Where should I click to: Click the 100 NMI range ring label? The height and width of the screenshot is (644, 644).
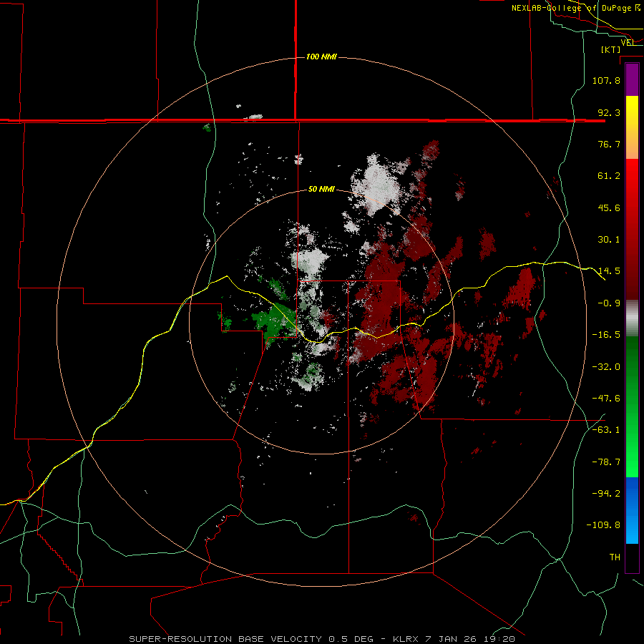point(321,57)
